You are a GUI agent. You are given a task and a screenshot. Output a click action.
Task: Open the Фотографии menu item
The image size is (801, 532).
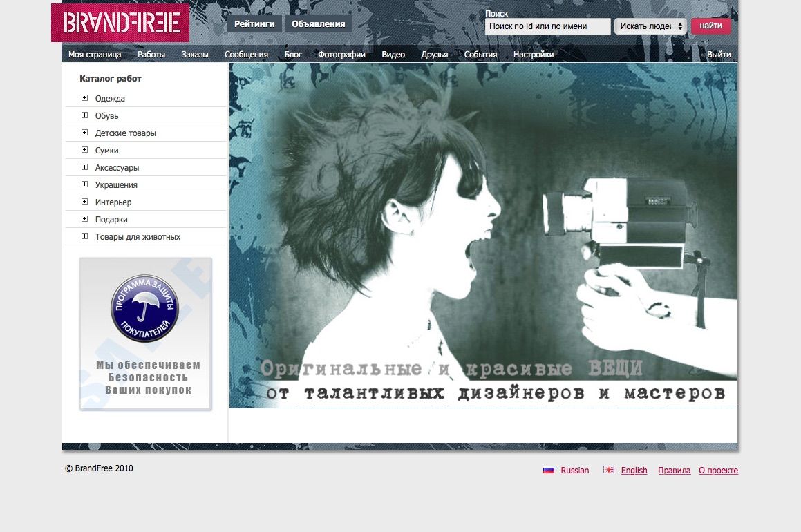tap(341, 54)
